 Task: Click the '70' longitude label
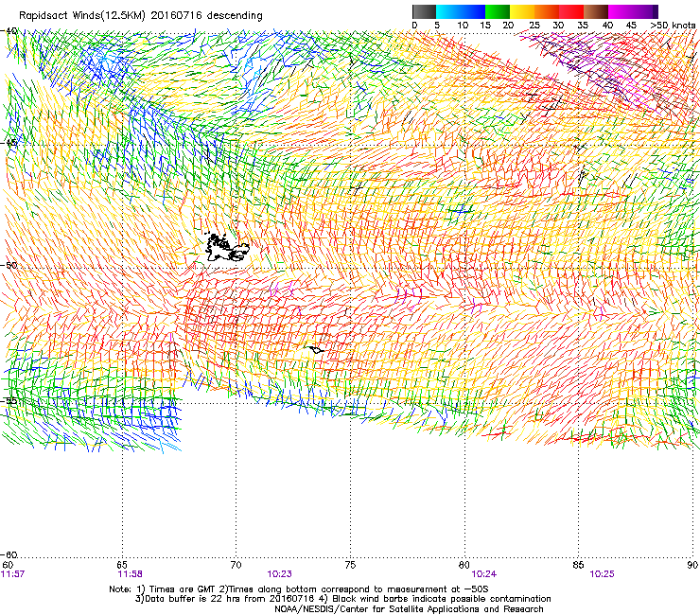236,565
